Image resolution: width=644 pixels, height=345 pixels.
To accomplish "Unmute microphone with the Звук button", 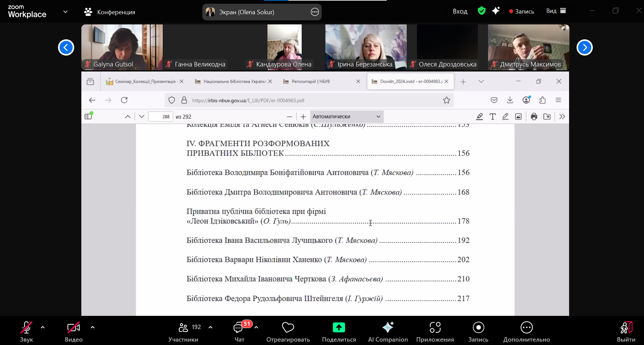I will pos(26,331).
